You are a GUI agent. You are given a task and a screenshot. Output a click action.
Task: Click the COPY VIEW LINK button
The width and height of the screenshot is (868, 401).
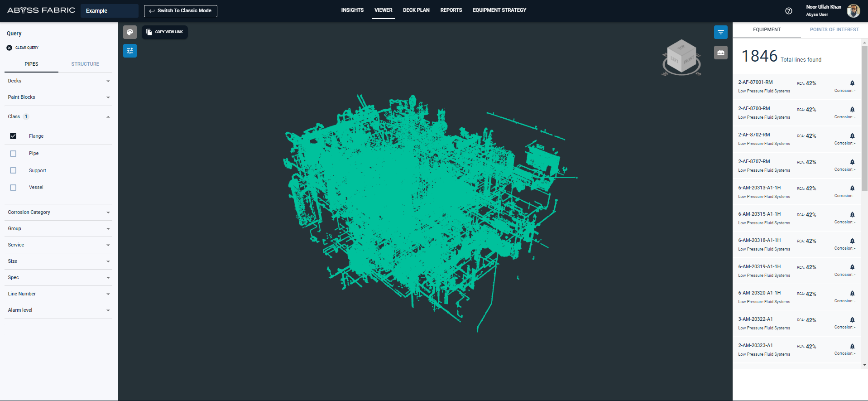pos(165,32)
